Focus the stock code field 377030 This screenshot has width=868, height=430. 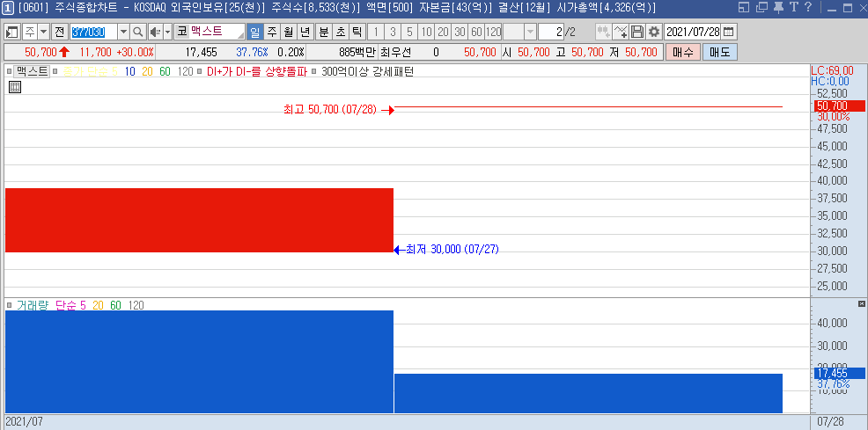coord(93,32)
